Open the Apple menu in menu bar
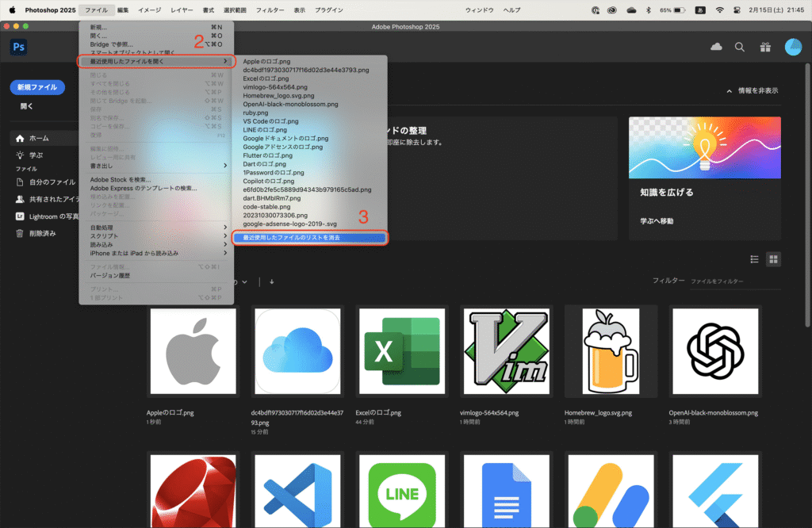812x528 pixels. click(12, 10)
